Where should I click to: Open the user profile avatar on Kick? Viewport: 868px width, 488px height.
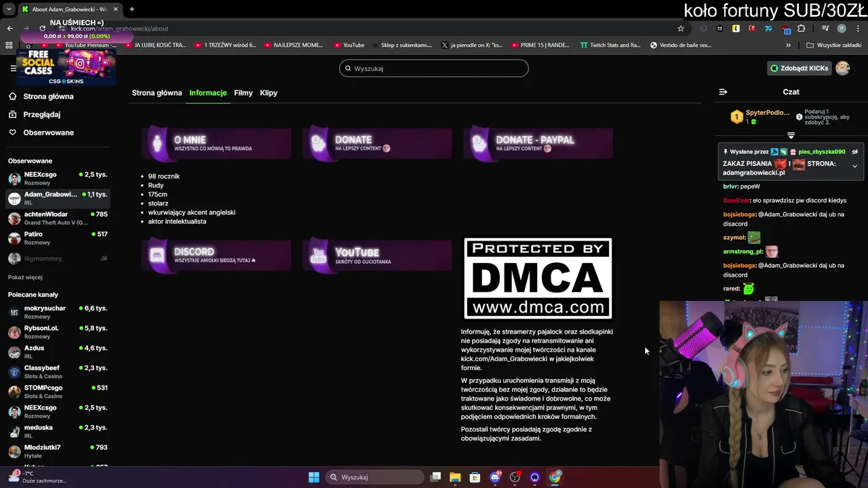842,68
